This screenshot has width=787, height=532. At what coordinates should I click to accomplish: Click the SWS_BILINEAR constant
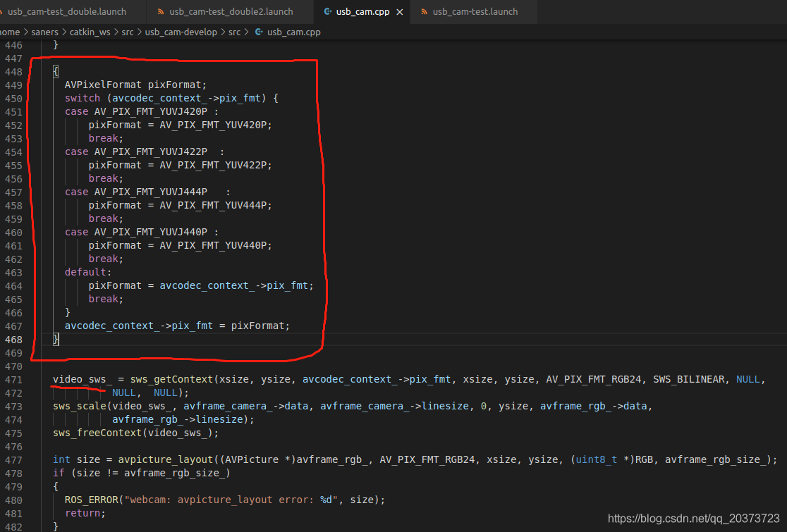point(688,380)
